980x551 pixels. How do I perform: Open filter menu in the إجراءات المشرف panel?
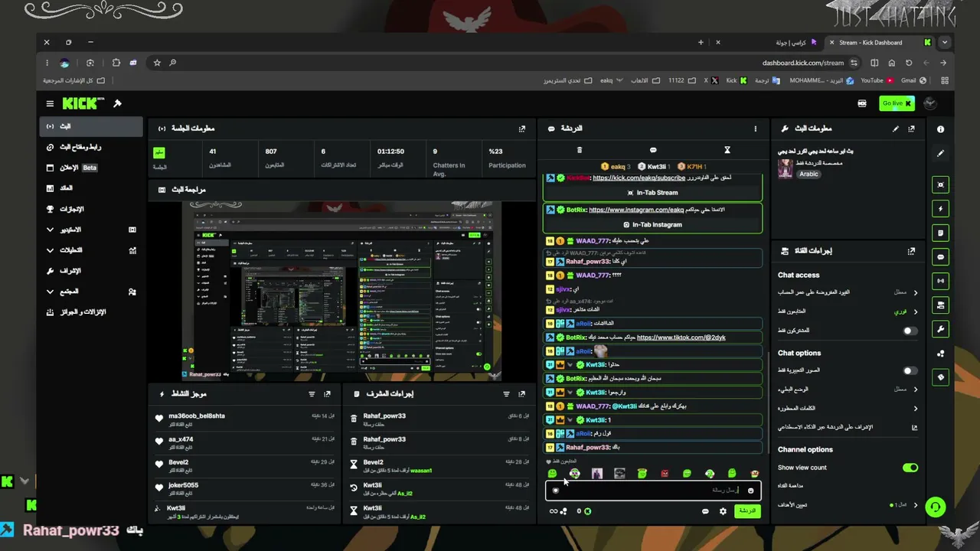(506, 394)
